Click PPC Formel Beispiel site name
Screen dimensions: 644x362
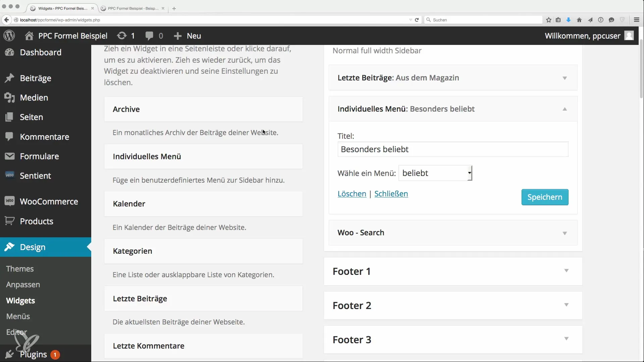click(73, 36)
